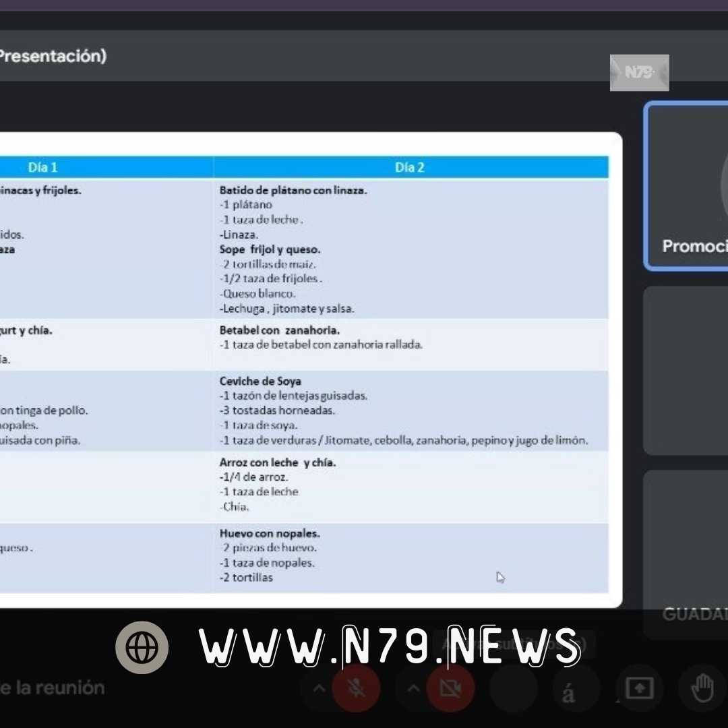Viewport: 728px width, 728px height.
Task: Expand the audio settings chevron beside the microphone
Action: 319,688
